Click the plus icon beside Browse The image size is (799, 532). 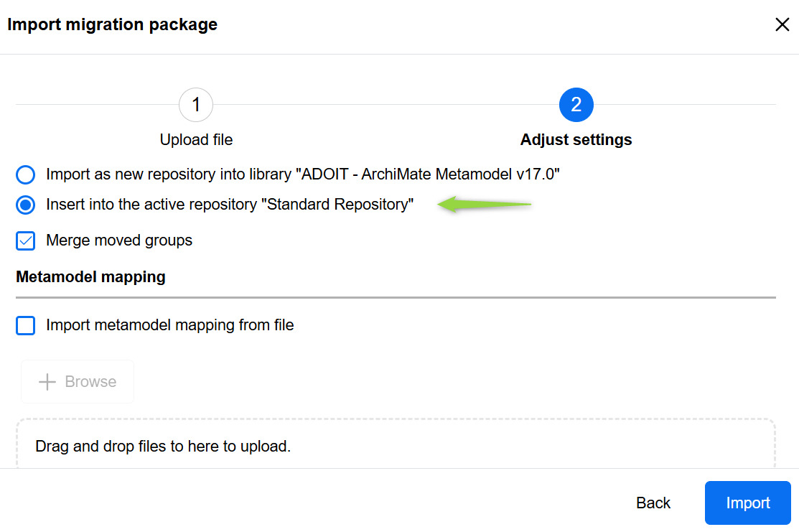pos(47,382)
